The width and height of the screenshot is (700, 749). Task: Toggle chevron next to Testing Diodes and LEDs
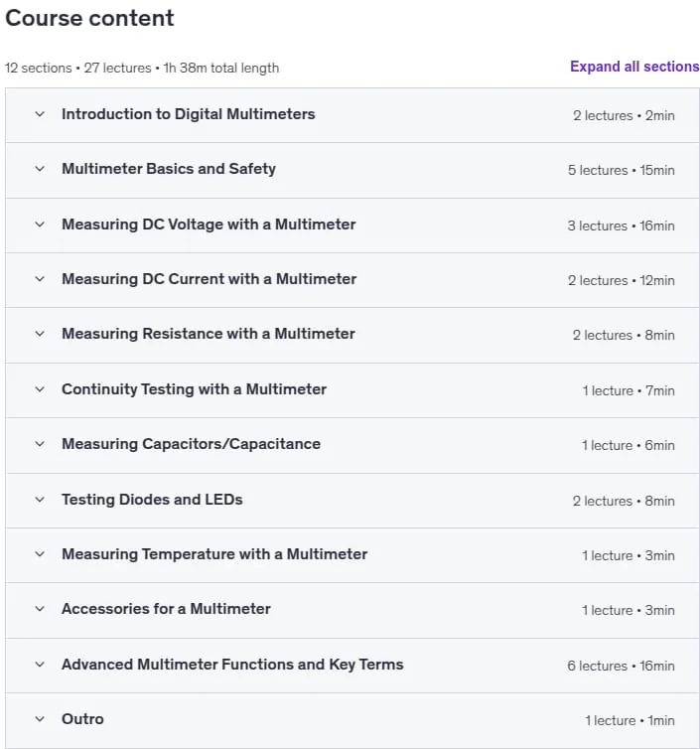pos(40,500)
